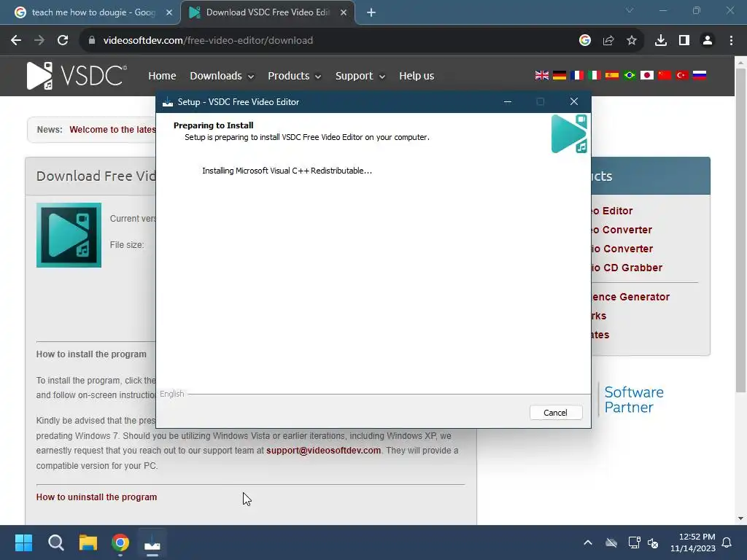Select the Download VSDC Free Video Editor tab
Image resolution: width=747 pixels, height=560 pixels.
267,12
